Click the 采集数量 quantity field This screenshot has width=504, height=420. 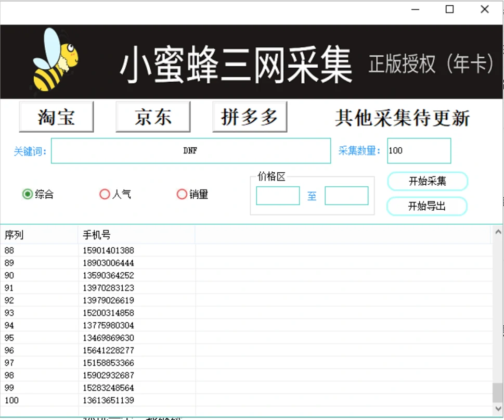pos(419,150)
